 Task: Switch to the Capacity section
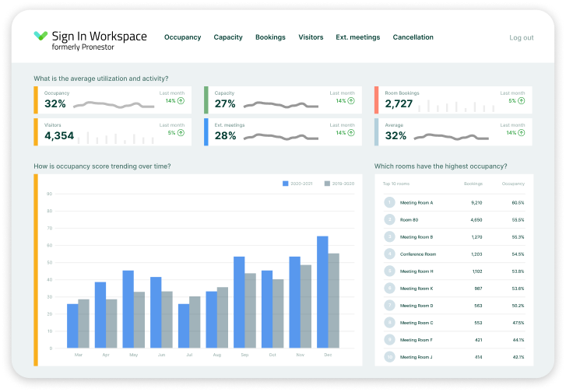point(228,37)
